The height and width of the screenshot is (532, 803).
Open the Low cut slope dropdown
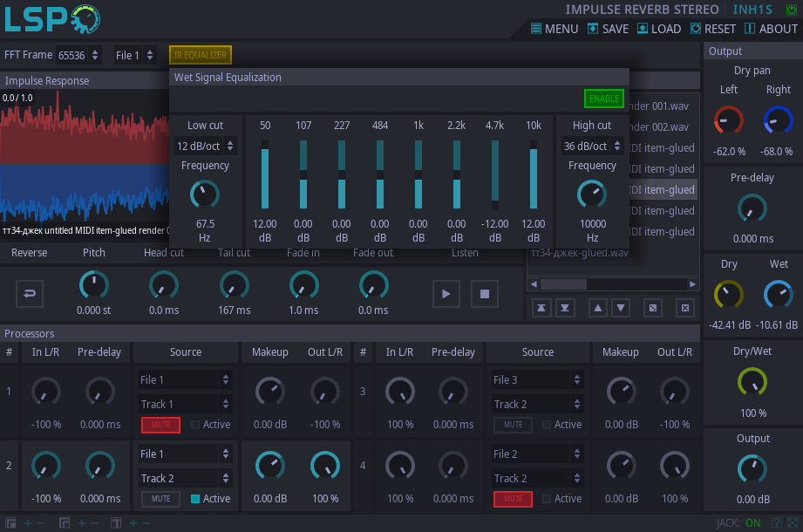click(x=205, y=146)
